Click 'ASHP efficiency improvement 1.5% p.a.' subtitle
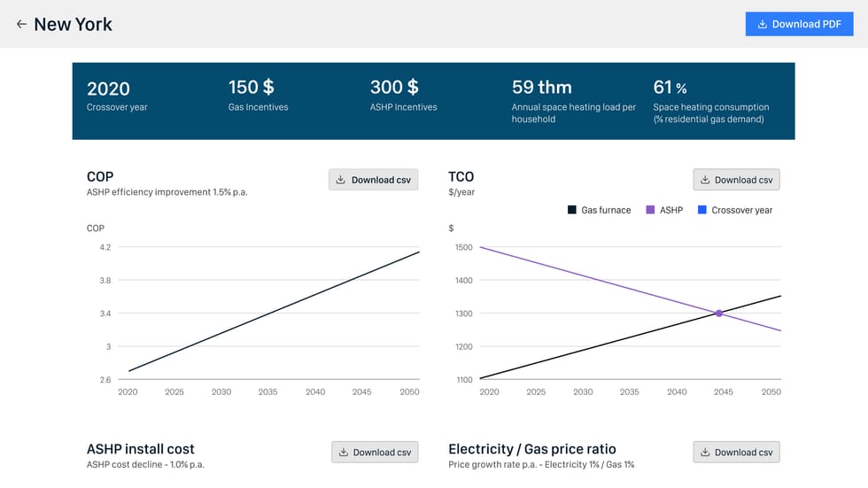868x488 pixels. pos(167,192)
